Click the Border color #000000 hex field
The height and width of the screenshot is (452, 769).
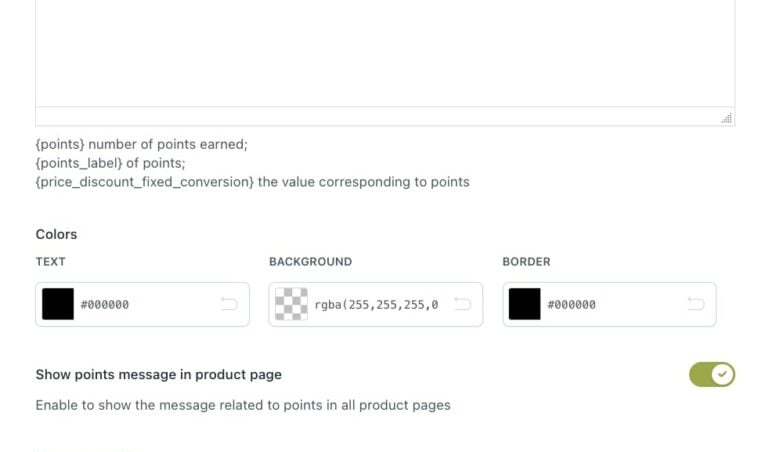pos(610,304)
